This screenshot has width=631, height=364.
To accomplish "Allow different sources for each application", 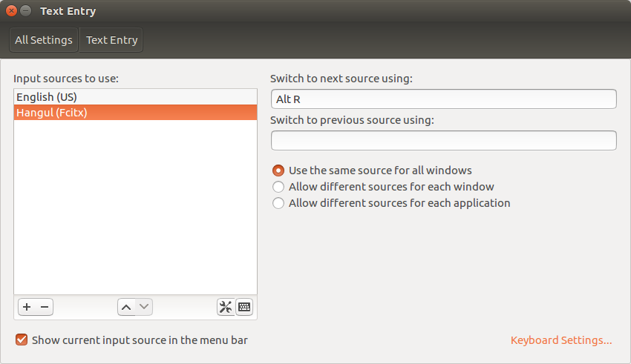I will [x=278, y=203].
